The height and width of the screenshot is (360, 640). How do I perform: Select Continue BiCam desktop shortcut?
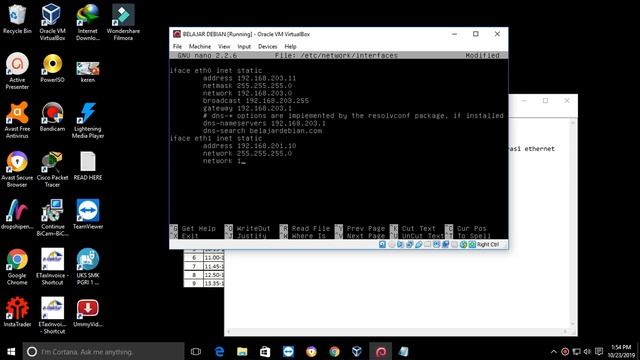click(x=52, y=218)
